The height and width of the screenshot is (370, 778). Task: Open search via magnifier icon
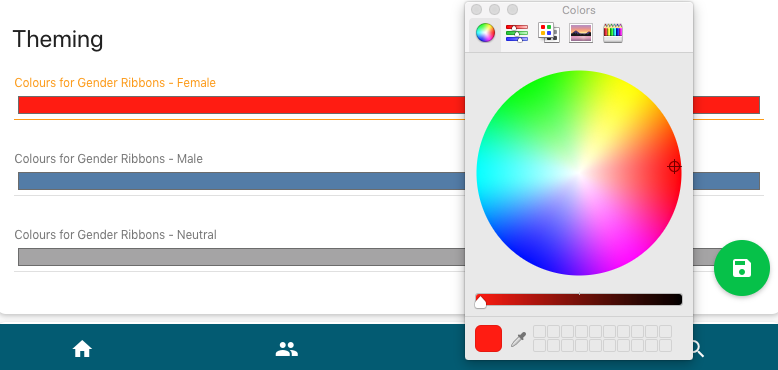[697, 349]
